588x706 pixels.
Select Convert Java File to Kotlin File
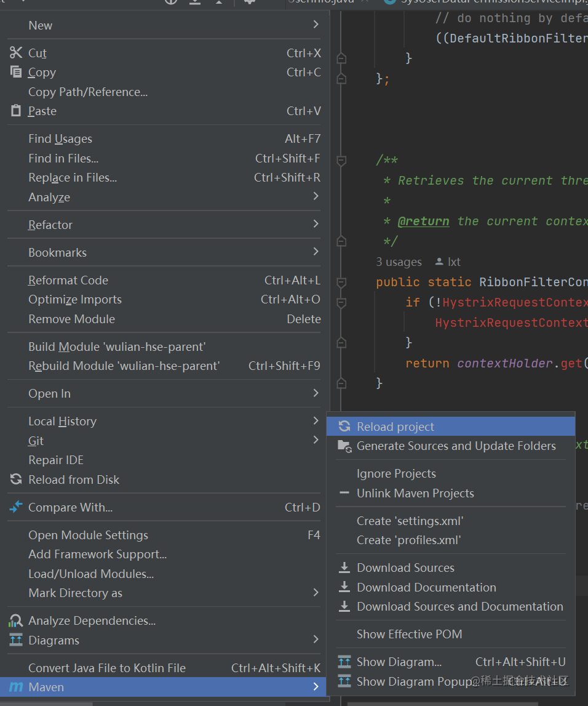(x=164, y=668)
